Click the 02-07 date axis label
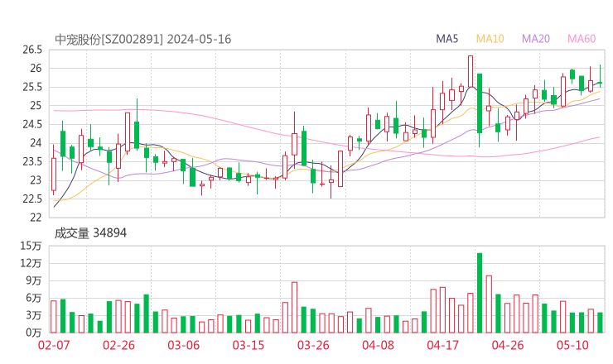This screenshot has height=364, width=613. click(54, 345)
